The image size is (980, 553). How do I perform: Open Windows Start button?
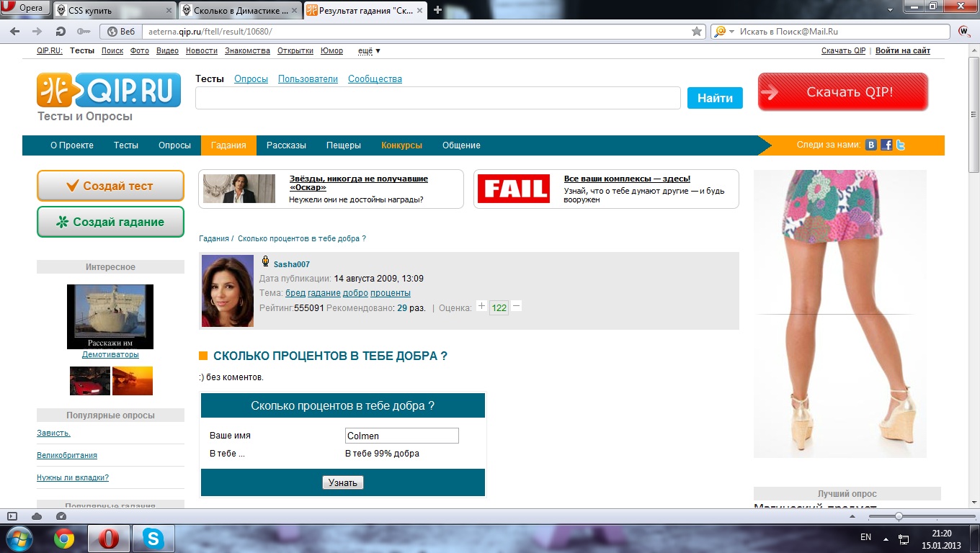19,538
